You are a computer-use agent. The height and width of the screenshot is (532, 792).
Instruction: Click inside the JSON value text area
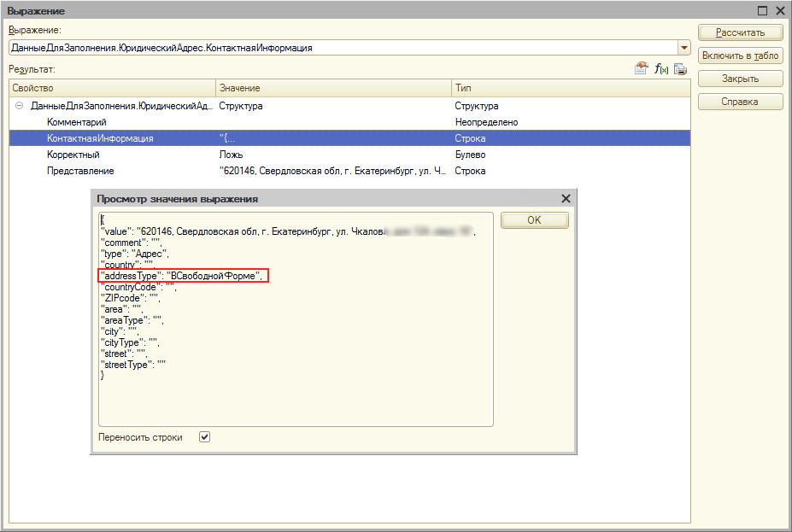point(296,319)
